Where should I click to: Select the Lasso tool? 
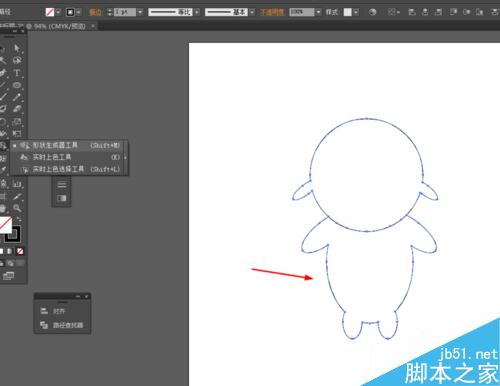pos(17,60)
